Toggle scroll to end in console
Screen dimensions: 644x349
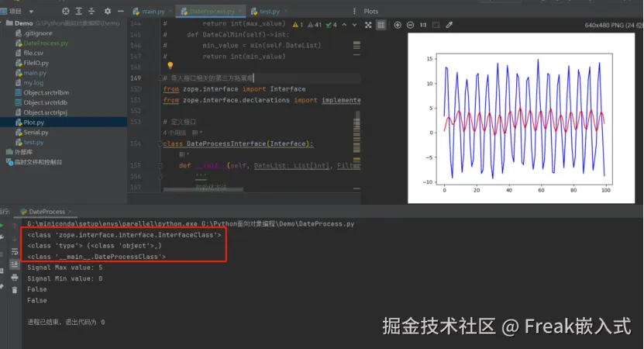[x=15, y=264]
